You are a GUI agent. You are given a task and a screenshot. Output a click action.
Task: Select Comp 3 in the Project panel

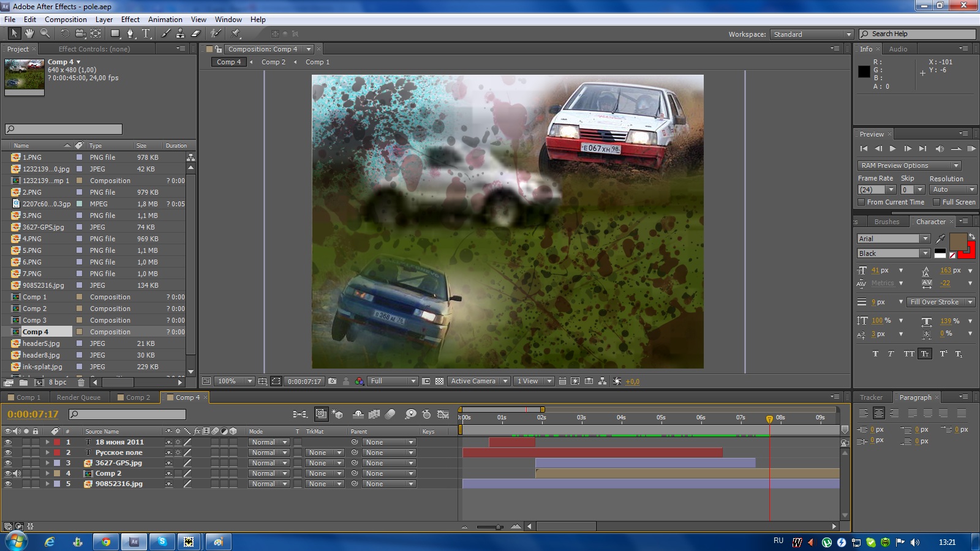click(x=34, y=320)
